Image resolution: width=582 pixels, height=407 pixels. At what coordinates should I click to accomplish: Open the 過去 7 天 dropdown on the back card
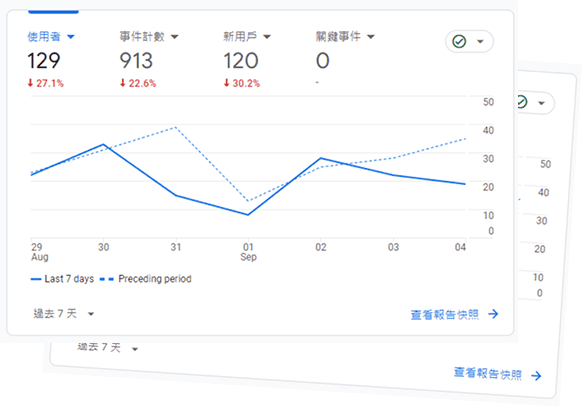(108, 348)
